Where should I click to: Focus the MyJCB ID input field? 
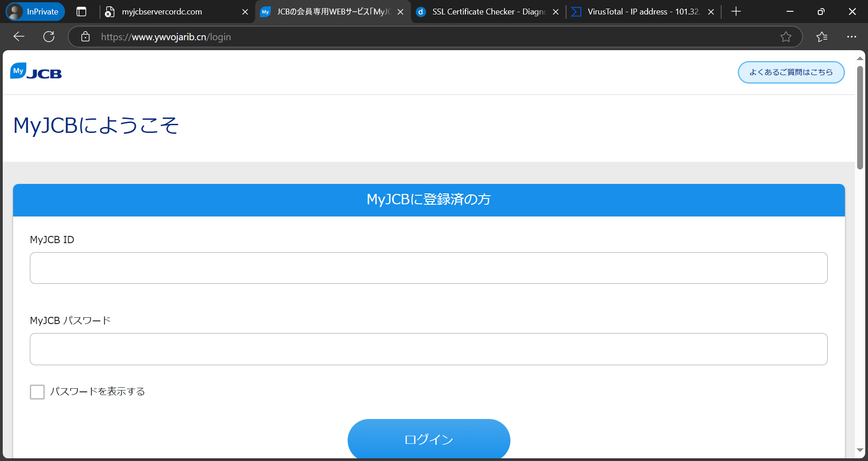429,268
